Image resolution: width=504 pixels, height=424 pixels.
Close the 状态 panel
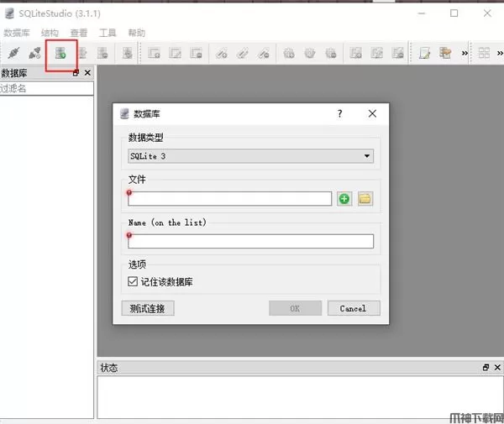point(497,368)
